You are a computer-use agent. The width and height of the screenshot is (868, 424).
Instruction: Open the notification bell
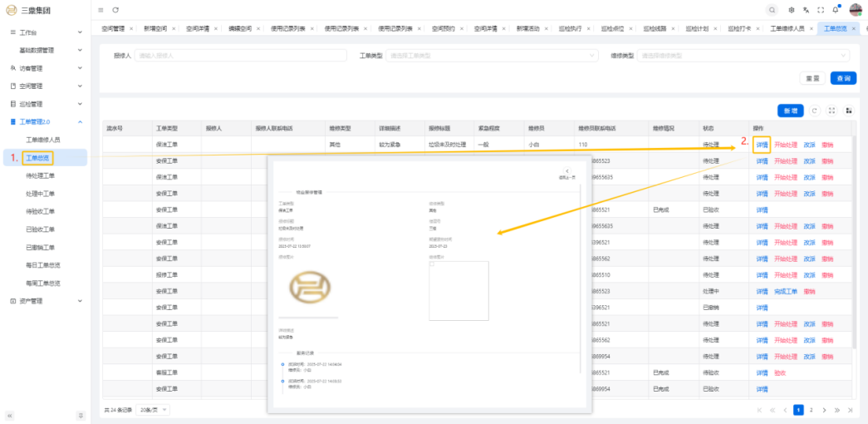click(x=836, y=9)
